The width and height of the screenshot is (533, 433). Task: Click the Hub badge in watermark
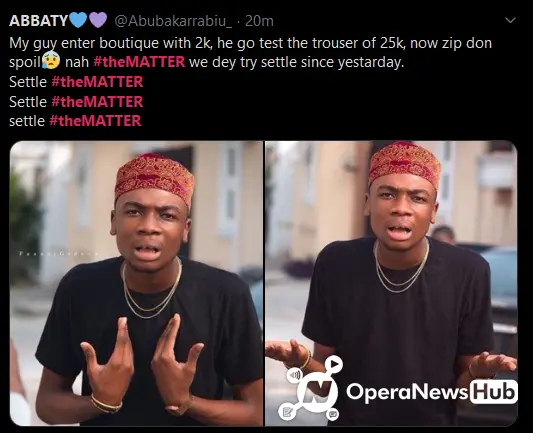coord(494,392)
